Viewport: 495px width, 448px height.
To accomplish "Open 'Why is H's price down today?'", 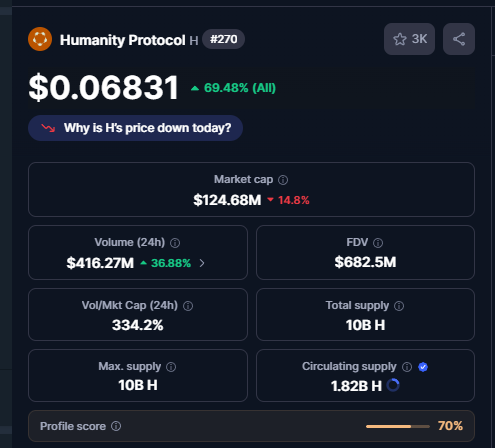I will tap(135, 128).
